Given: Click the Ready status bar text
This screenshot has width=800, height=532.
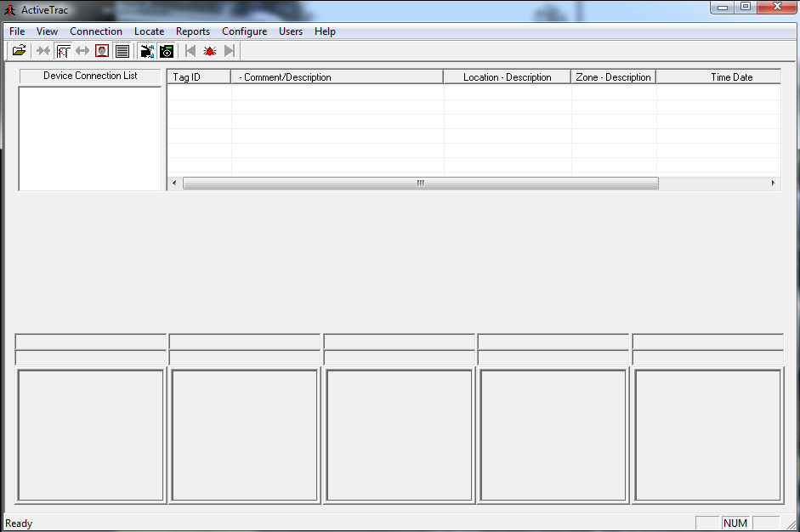Looking at the screenshot, I should point(19,524).
